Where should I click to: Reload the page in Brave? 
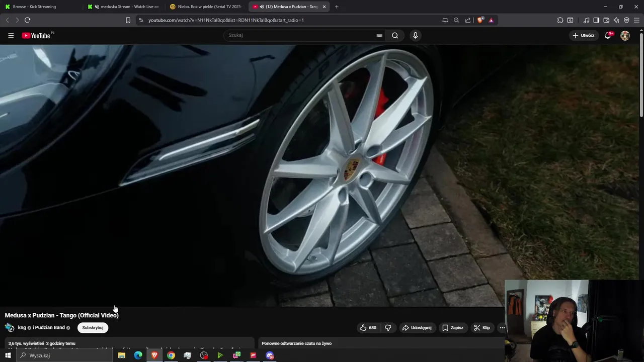click(27, 20)
